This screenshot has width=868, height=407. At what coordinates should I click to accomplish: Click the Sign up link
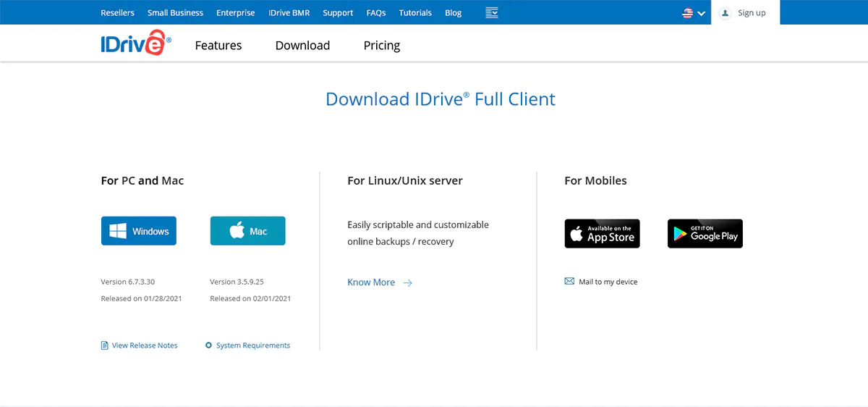(x=752, y=12)
